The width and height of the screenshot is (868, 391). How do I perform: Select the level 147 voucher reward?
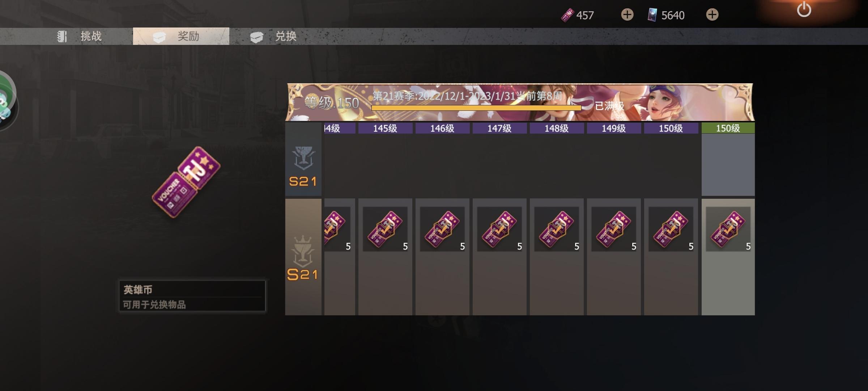click(499, 229)
